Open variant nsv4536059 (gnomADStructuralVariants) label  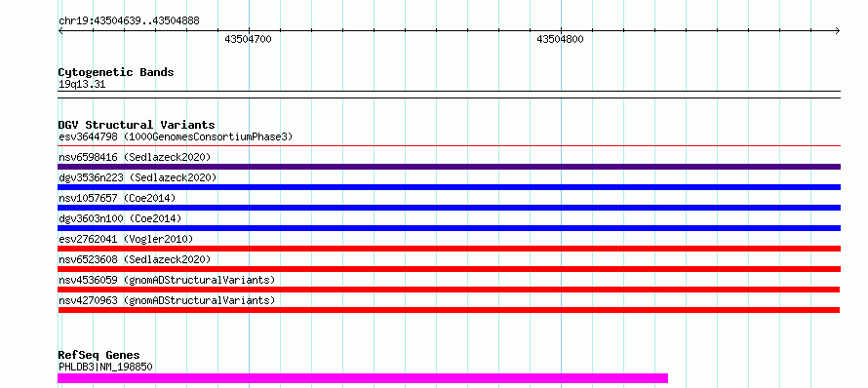[x=167, y=280]
